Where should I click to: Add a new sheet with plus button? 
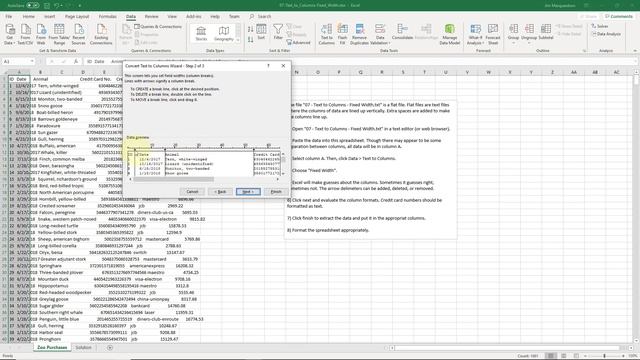[x=110, y=348]
